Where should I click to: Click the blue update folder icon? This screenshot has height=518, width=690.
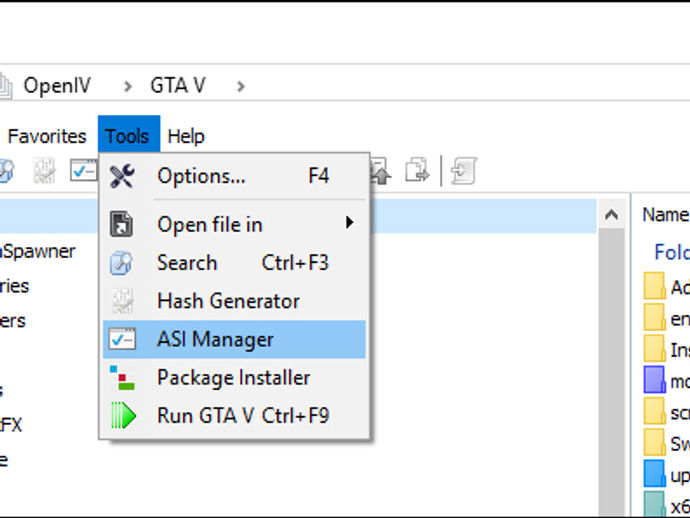click(x=654, y=473)
